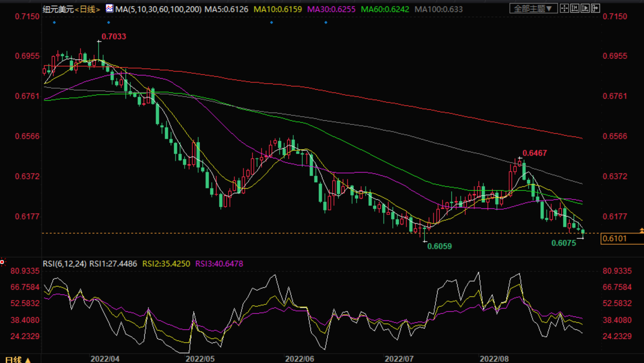Viewport: 644px width, 363px height.
Task: Click the 0.7033 high price label
Action: click(x=114, y=37)
